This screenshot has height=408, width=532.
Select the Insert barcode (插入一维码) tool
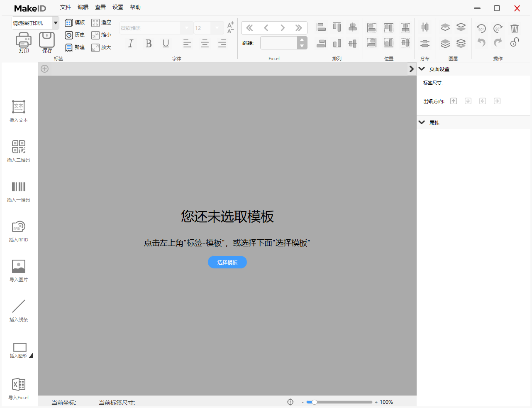pyautogui.click(x=19, y=187)
